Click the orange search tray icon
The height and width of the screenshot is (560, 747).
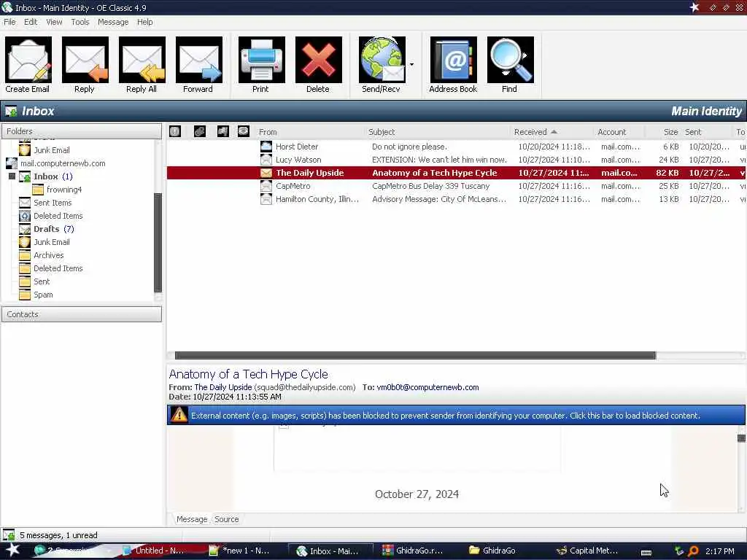tap(693, 551)
